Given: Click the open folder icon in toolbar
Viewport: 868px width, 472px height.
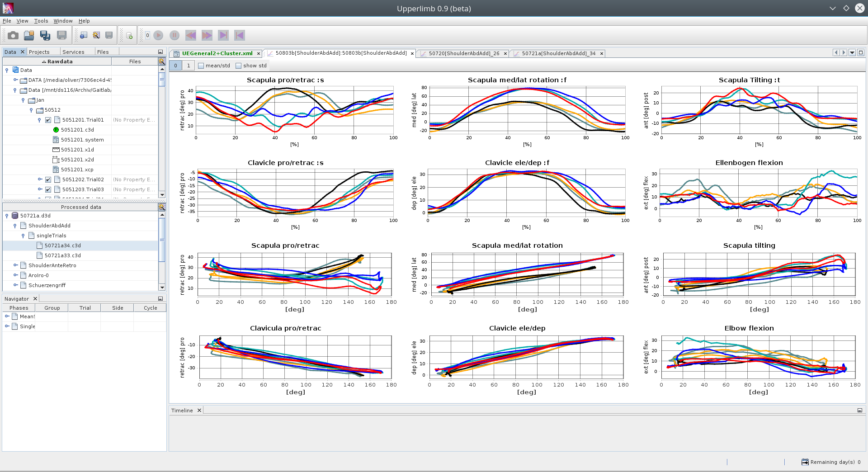Looking at the screenshot, I should pos(29,35).
